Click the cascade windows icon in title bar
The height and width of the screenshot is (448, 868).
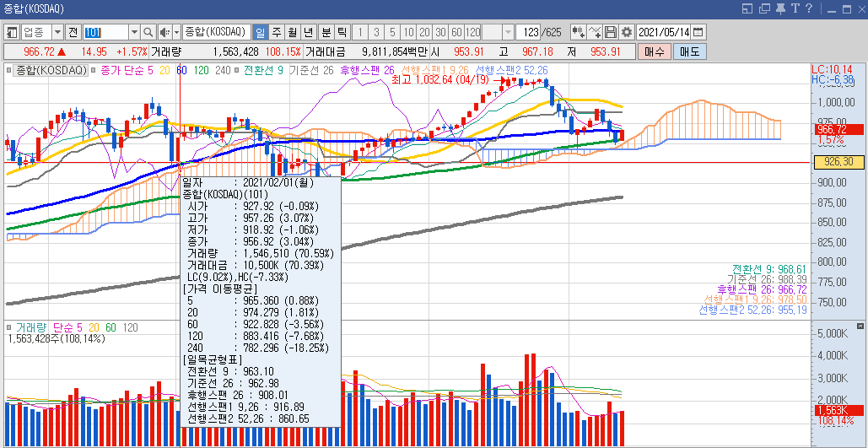pyautogui.click(x=764, y=8)
